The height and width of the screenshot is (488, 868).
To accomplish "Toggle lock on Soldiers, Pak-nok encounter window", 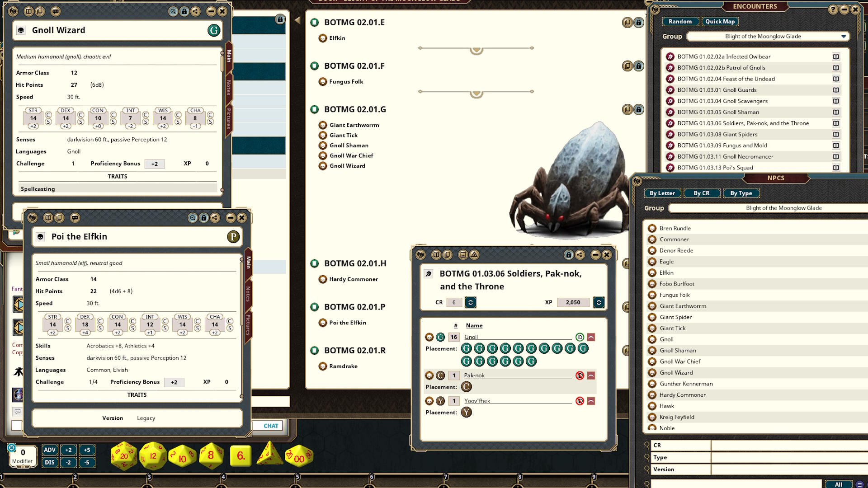I will [x=569, y=255].
